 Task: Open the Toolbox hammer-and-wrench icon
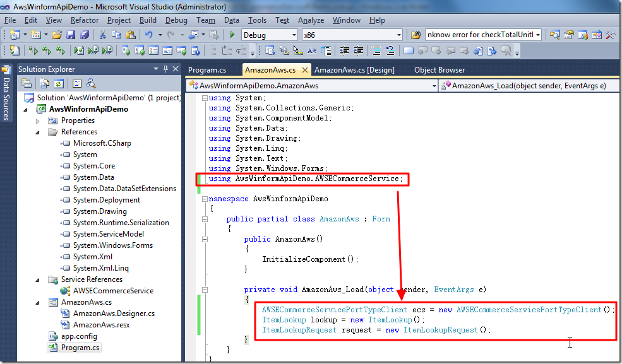click(611, 35)
